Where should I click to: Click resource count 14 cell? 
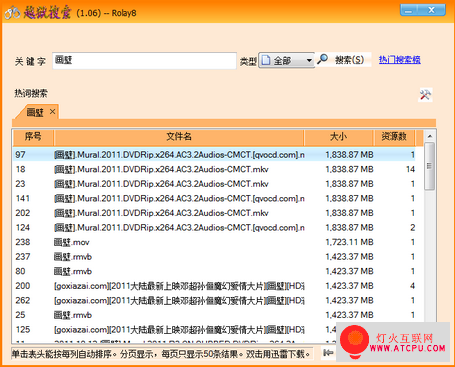click(410, 169)
